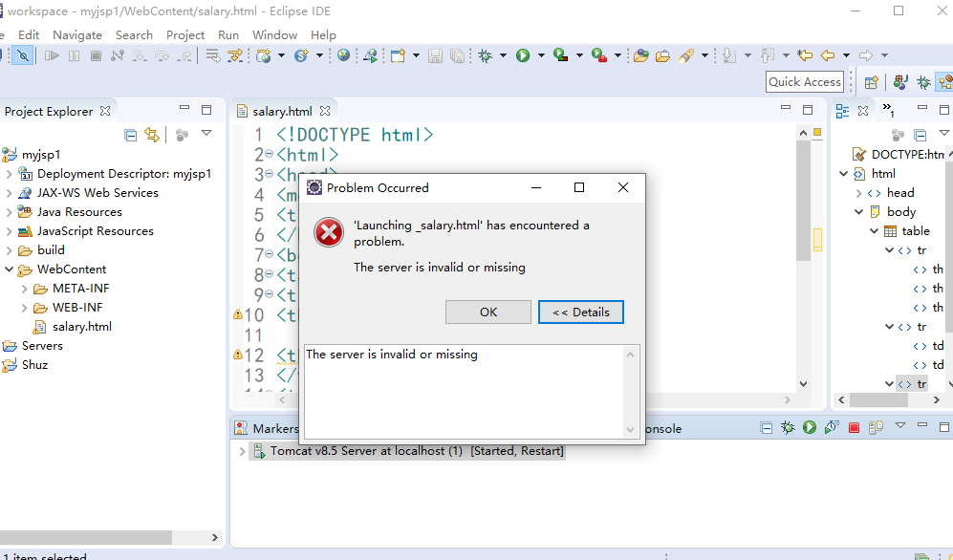The height and width of the screenshot is (560, 953).
Task: Select the salary.html editor tab
Action: point(282,111)
